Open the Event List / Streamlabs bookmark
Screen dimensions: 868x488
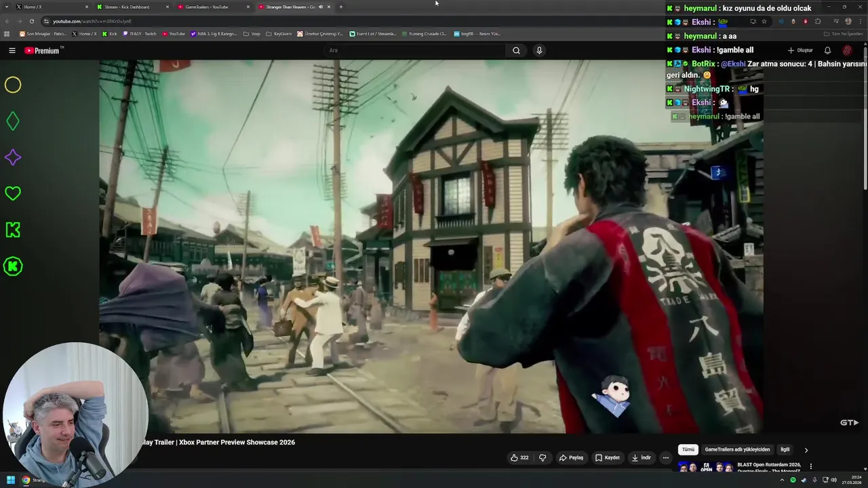373,34
